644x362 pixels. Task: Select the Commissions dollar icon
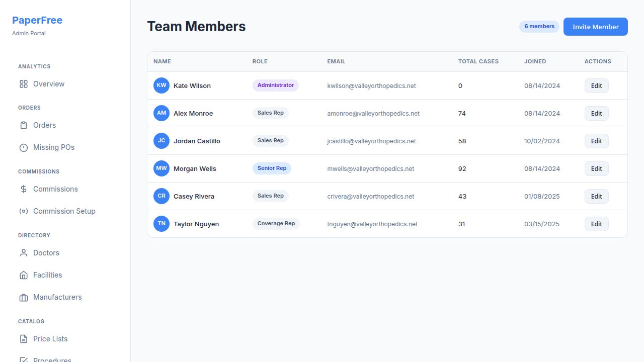[x=23, y=189]
